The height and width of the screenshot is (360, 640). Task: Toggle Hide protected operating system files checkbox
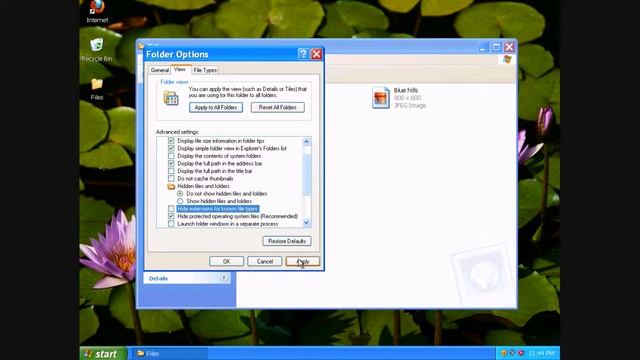point(171,216)
